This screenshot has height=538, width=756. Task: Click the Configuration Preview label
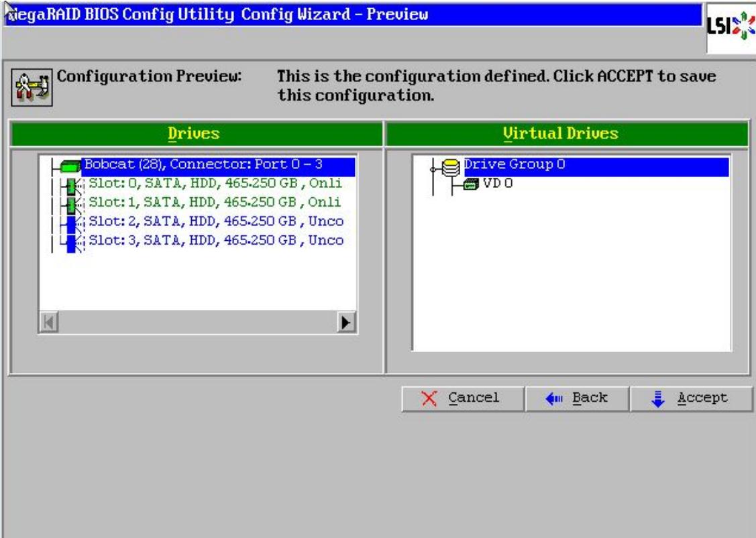tap(149, 76)
